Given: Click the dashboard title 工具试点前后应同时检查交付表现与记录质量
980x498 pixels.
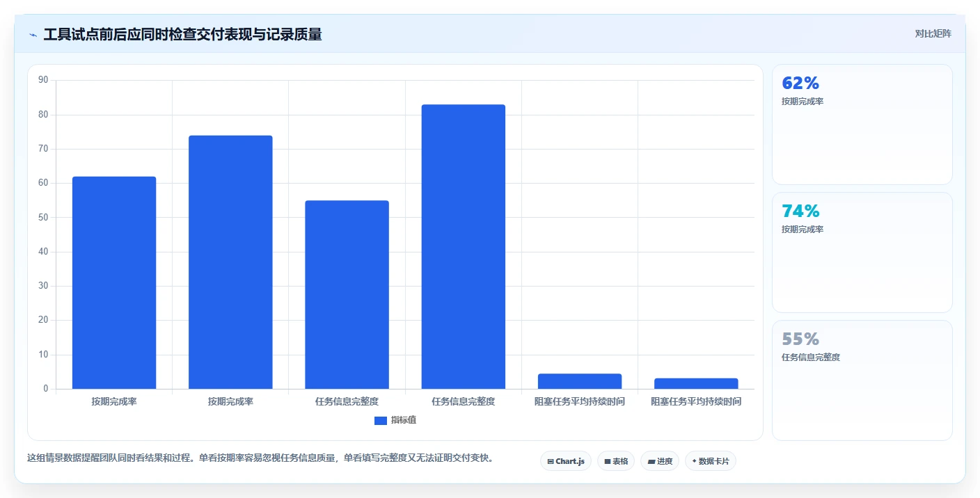Looking at the screenshot, I should 182,35.
